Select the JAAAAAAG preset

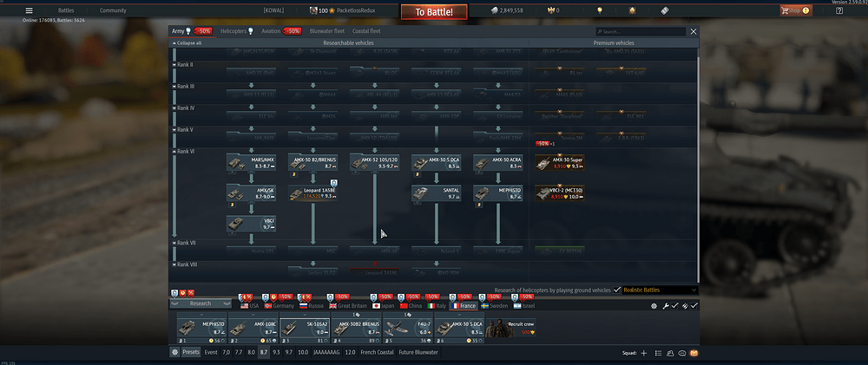[326, 352]
